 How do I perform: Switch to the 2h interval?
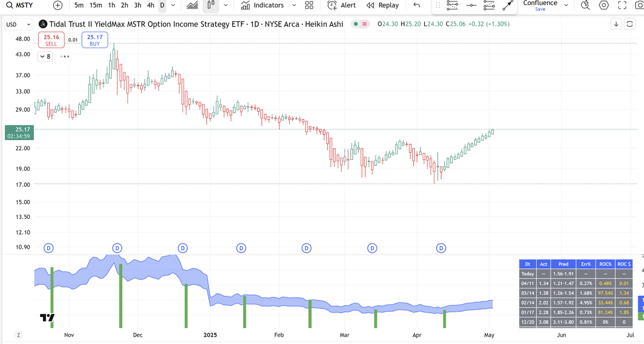tap(124, 5)
